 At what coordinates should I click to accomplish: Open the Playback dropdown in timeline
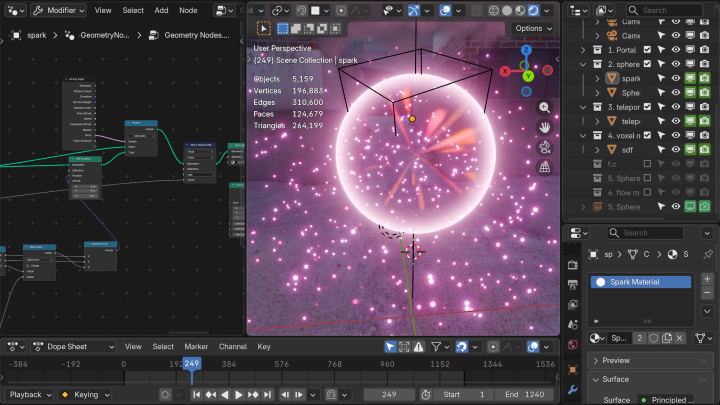tap(31, 395)
